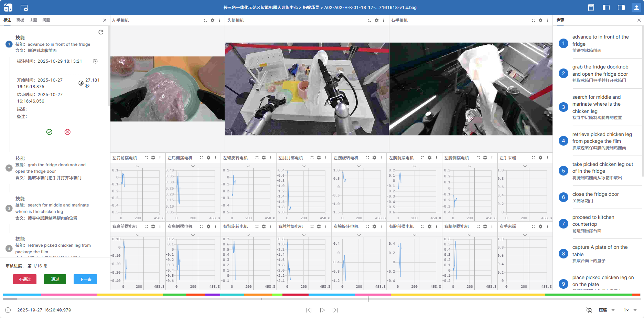Viewport: 644px width, 318px height.
Task: Click the blue 下一条 button
Action: point(85,279)
